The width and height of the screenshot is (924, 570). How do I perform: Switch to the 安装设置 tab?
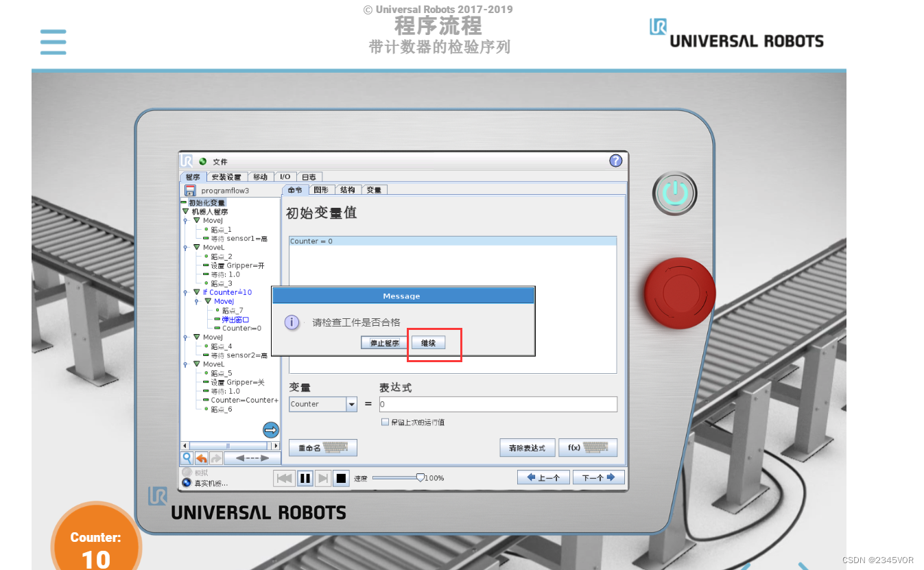[x=226, y=177]
